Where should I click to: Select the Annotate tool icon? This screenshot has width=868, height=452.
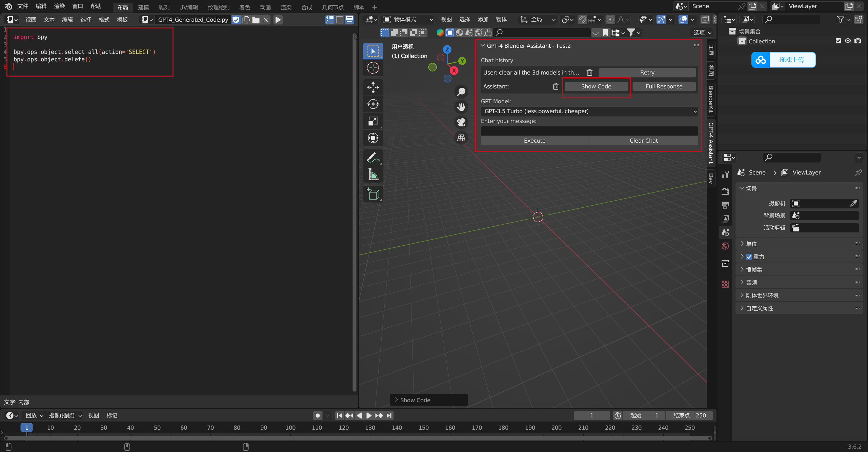(373, 157)
